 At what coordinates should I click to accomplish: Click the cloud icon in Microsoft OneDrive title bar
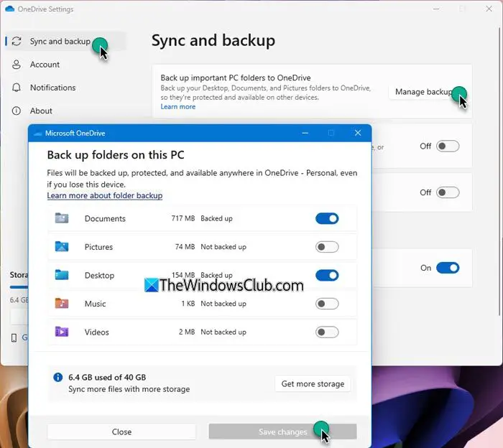(x=38, y=134)
